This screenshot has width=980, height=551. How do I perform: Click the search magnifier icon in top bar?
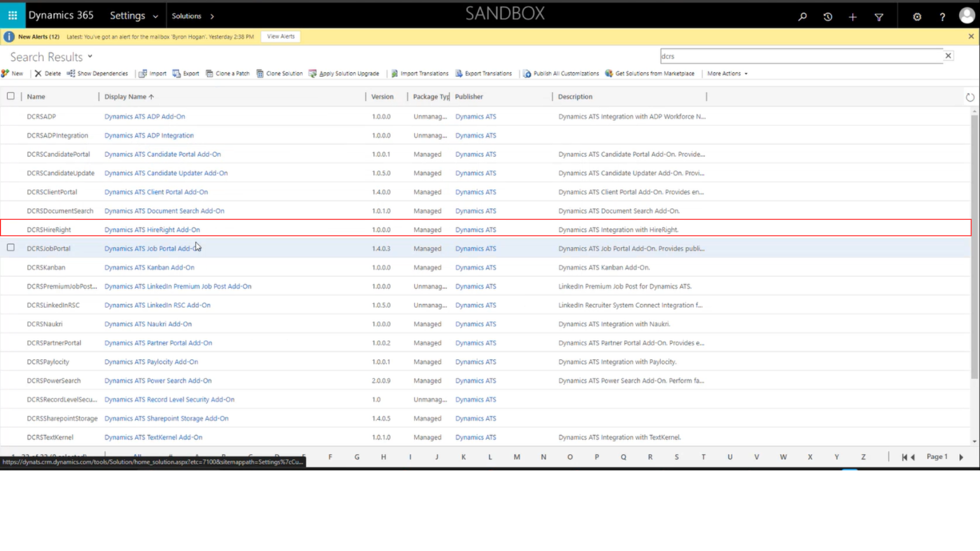coord(802,17)
